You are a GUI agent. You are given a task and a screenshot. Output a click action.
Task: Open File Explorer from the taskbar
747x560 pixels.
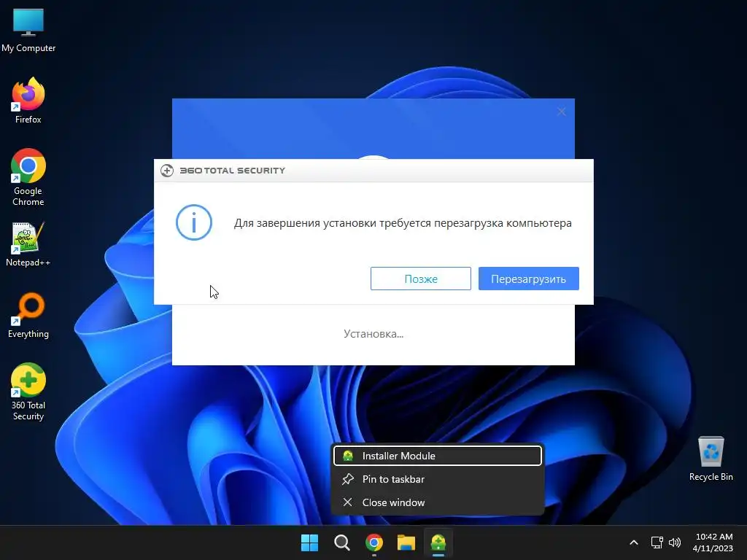coord(406,542)
